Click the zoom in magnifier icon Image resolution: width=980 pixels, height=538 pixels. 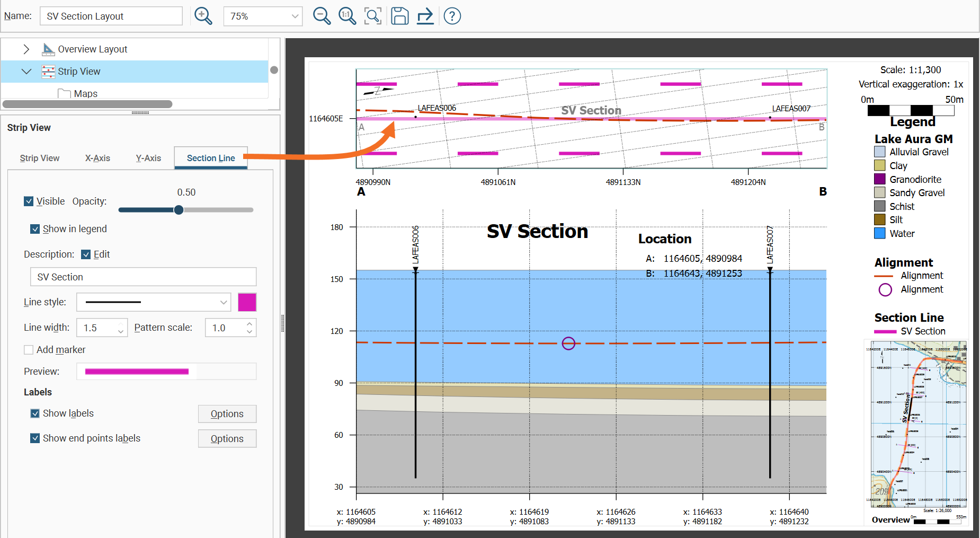click(203, 16)
